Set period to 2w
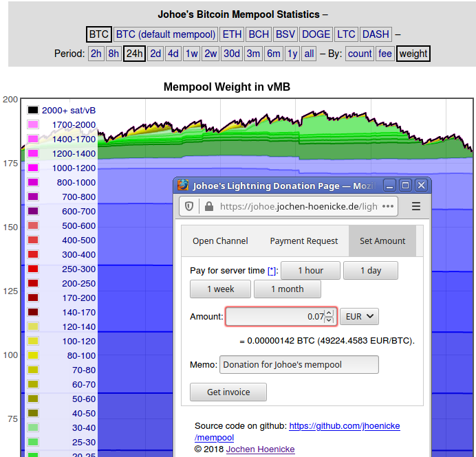The image size is (476, 457). point(210,54)
